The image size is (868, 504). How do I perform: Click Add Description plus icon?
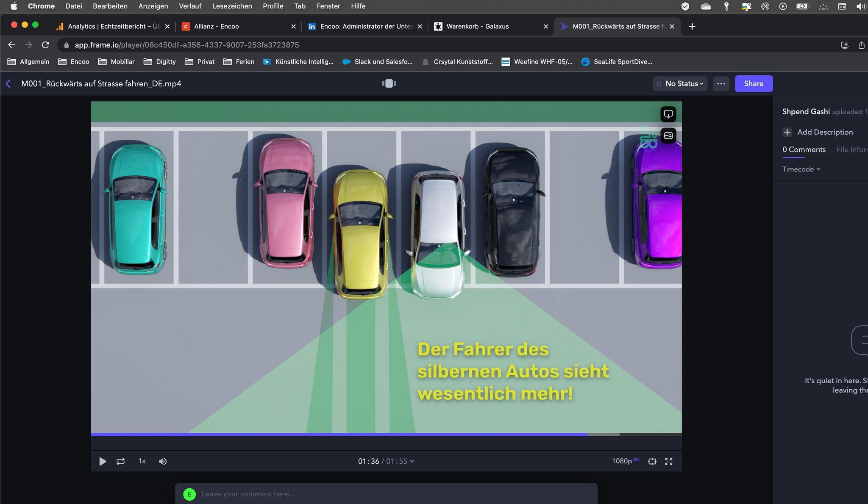[x=787, y=132]
